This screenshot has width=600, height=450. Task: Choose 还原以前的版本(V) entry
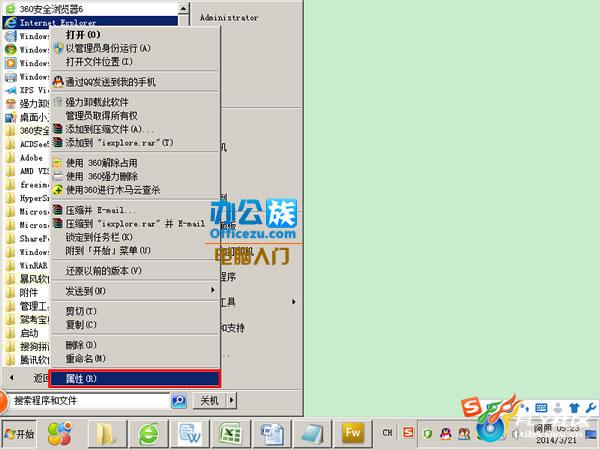(134, 271)
